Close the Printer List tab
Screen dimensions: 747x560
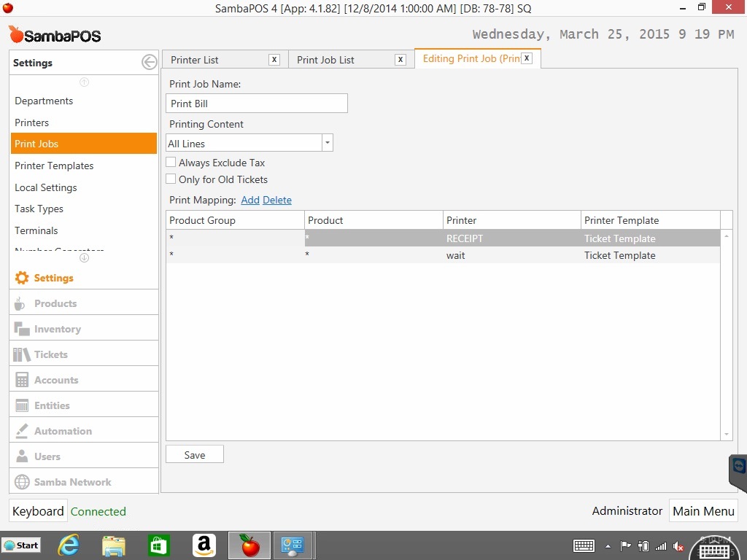point(274,60)
